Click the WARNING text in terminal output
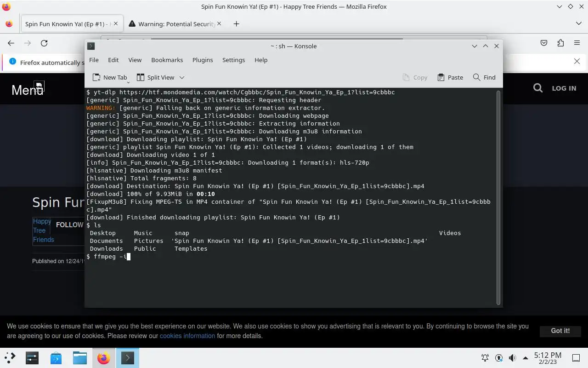The width and height of the screenshot is (588, 368). point(101,108)
